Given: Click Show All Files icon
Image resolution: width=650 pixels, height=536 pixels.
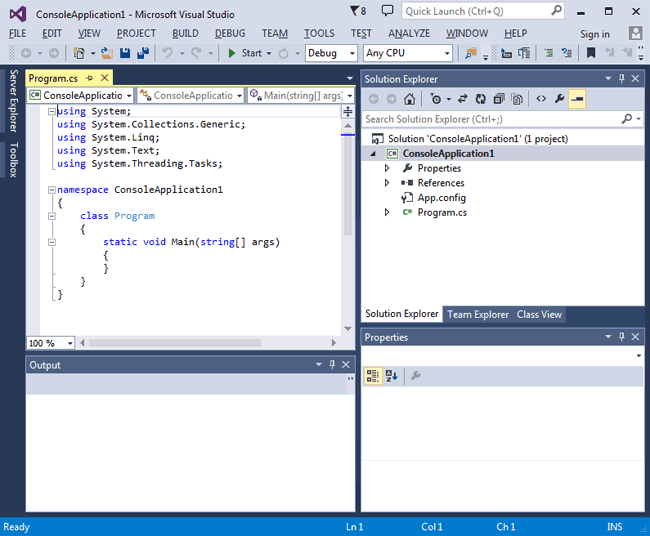Looking at the screenshot, I should click(517, 99).
